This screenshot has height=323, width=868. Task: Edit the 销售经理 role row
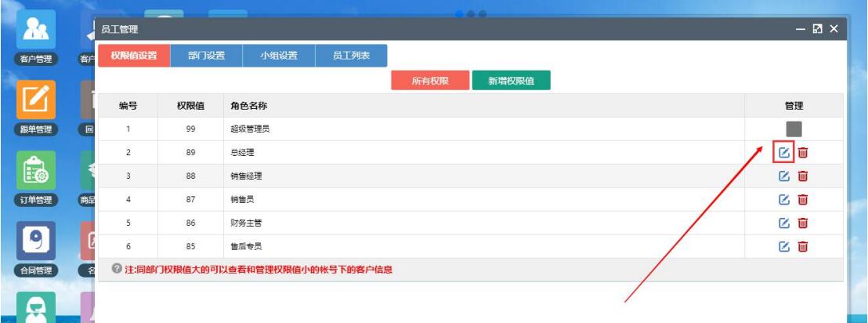click(783, 176)
